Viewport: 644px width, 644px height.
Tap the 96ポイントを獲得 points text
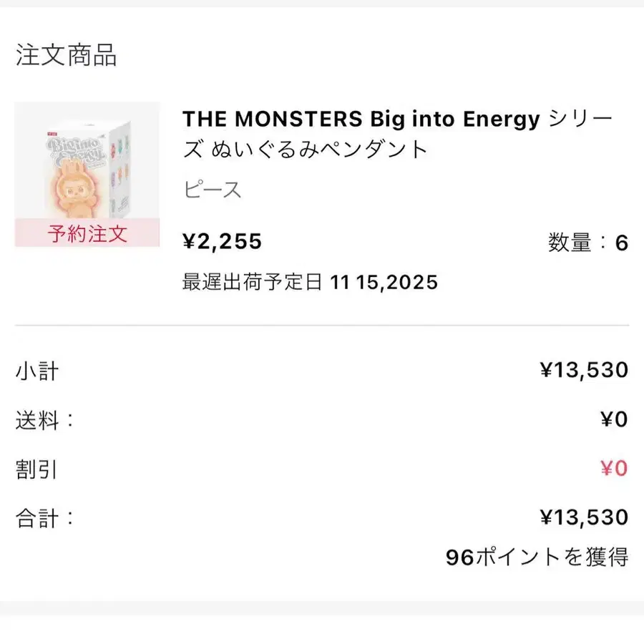537,557
